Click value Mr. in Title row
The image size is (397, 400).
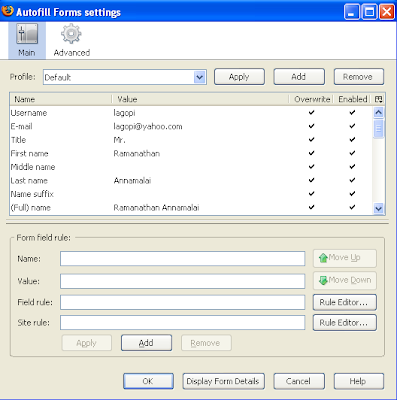point(119,140)
